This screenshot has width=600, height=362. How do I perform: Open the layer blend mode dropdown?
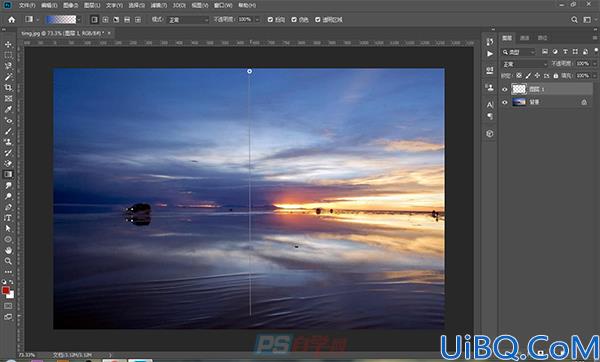click(525, 64)
